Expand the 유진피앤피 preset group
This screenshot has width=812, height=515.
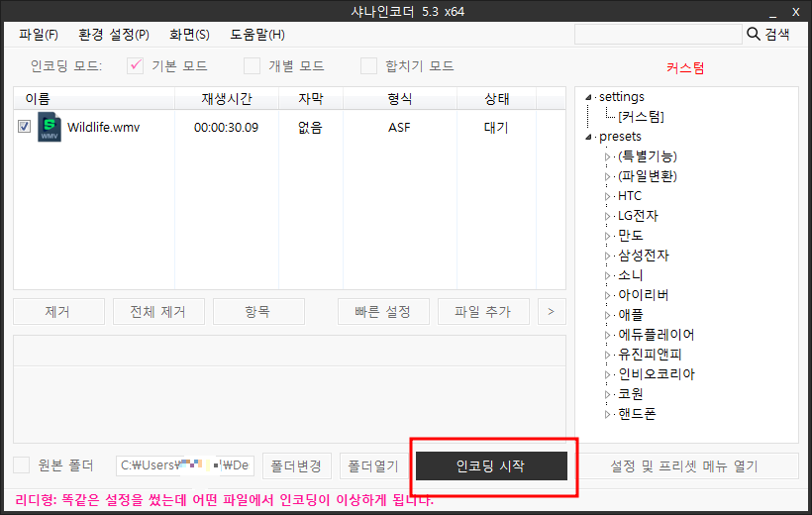tap(607, 355)
